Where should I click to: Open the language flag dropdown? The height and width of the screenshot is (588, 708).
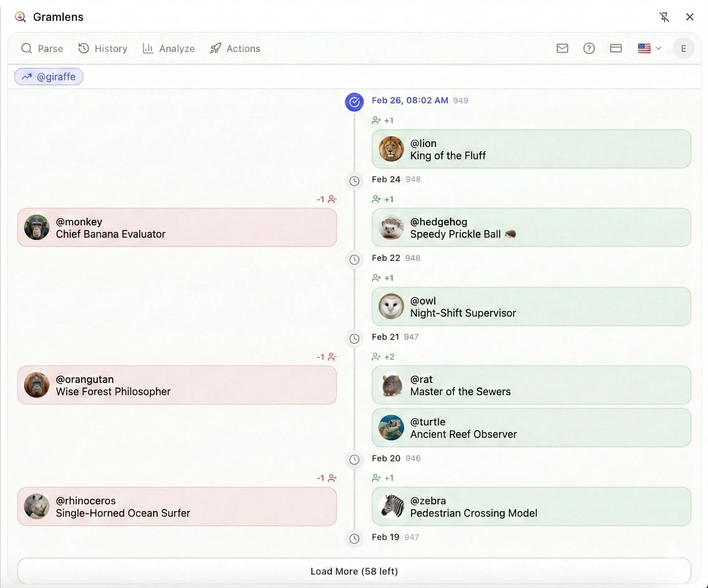point(649,48)
